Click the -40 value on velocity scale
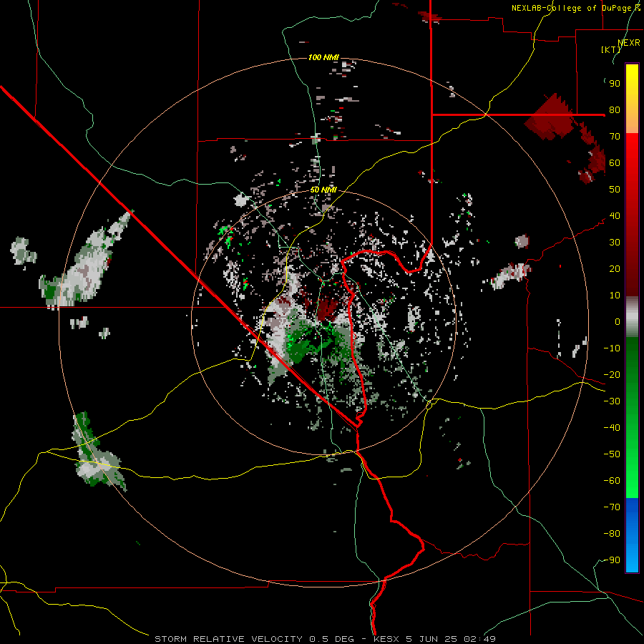Image resolution: width=644 pixels, height=644 pixels. point(612,428)
